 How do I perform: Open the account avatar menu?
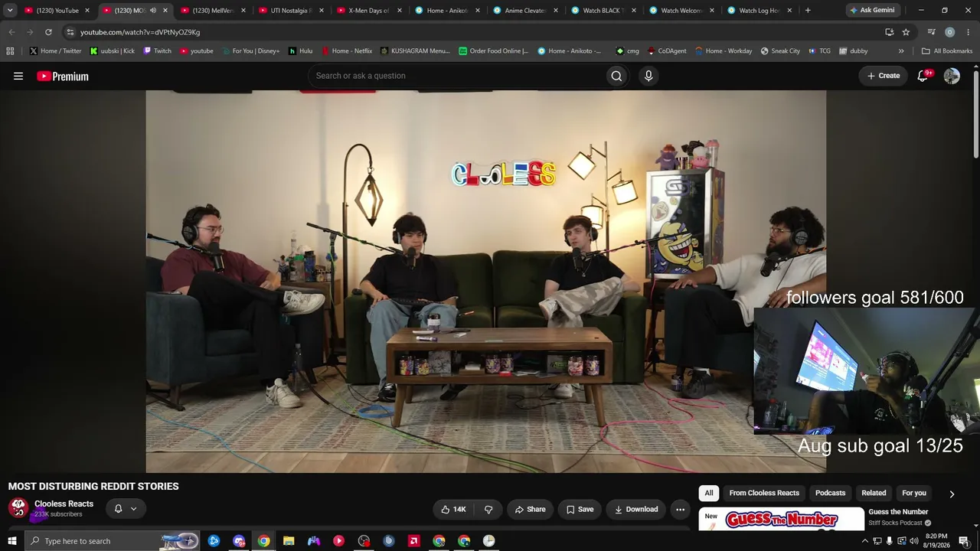(x=952, y=76)
